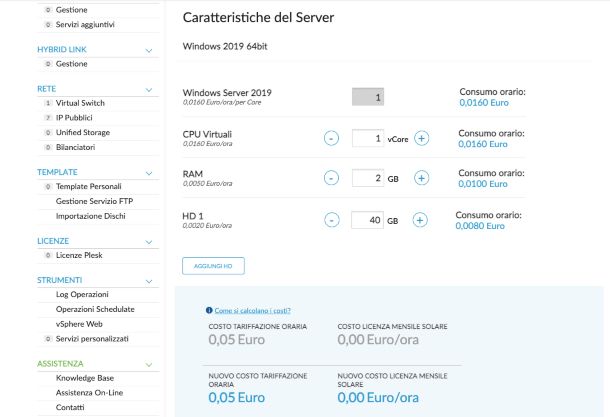Click the AGGIUNGI HD button

[x=213, y=266]
